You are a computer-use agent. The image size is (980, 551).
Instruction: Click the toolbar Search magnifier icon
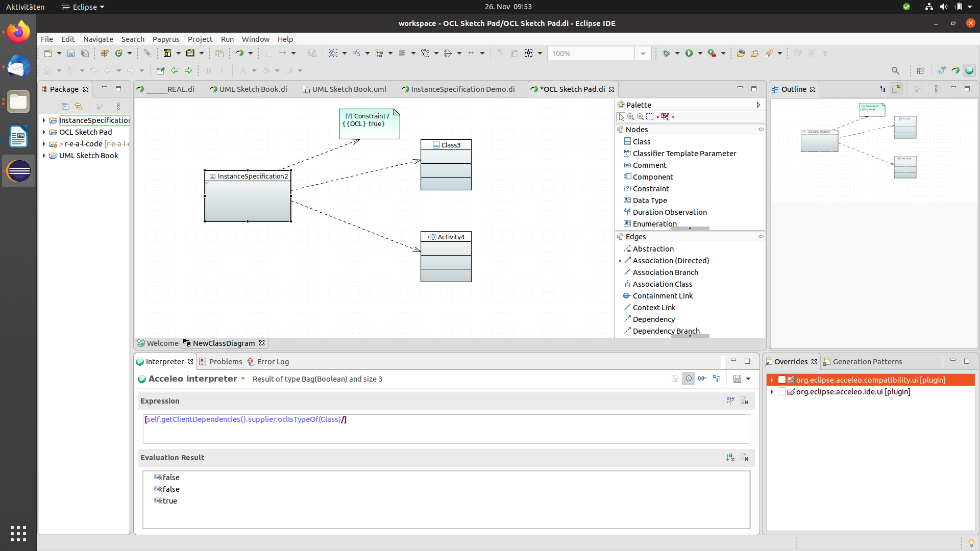[x=895, y=70]
